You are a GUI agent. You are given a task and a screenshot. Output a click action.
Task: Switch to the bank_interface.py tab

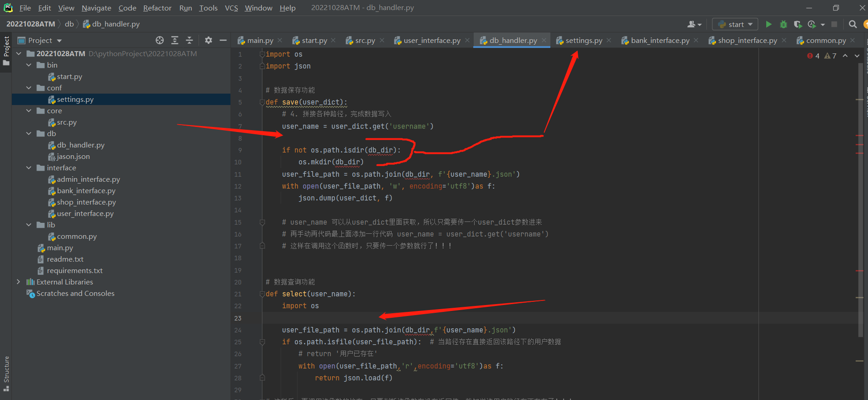[660, 40]
